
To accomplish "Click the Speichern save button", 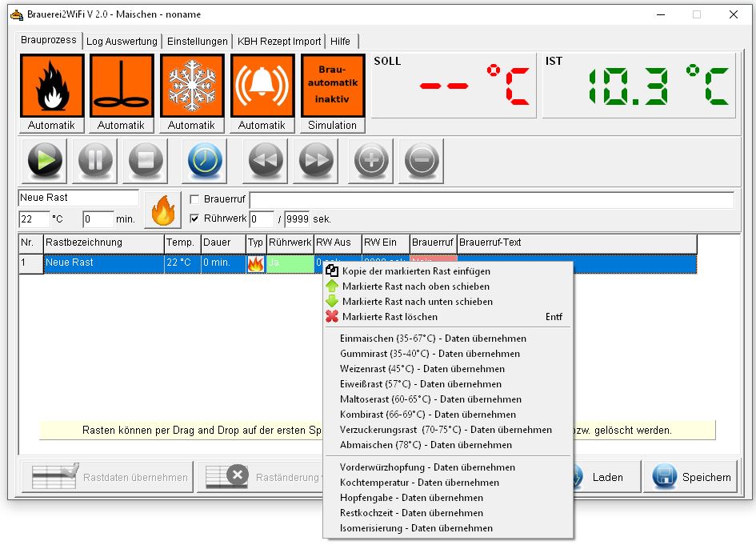I will [x=692, y=477].
